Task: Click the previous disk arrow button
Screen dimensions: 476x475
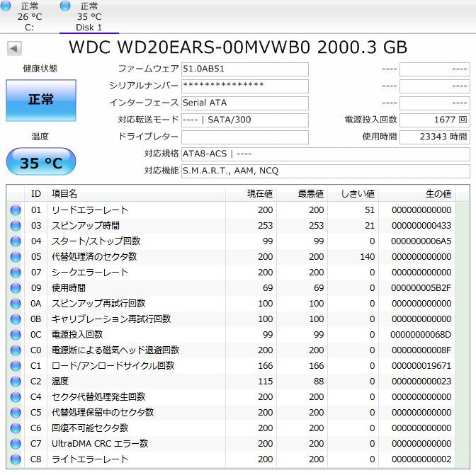Action: (14, 49)
